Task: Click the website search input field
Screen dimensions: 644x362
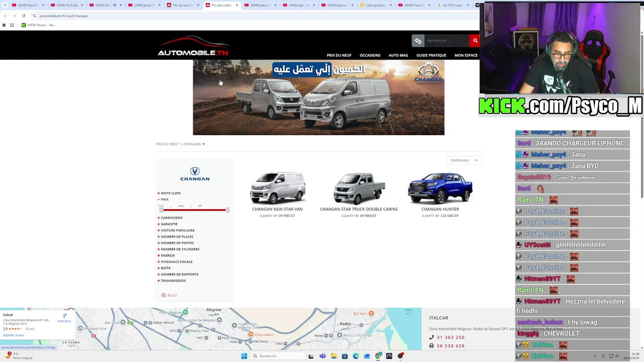Action: [447, 41]
